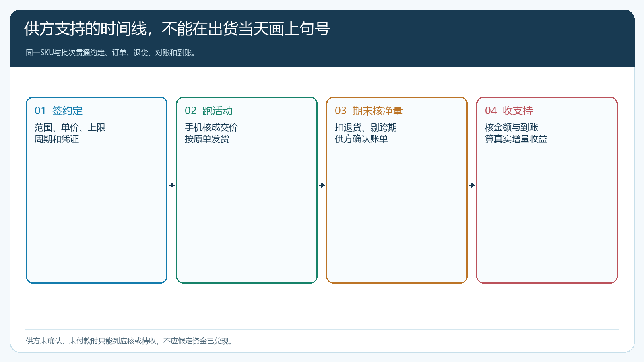Click the footer note 供方未确认、未付款时
The image size is (644, 362).
130,341
